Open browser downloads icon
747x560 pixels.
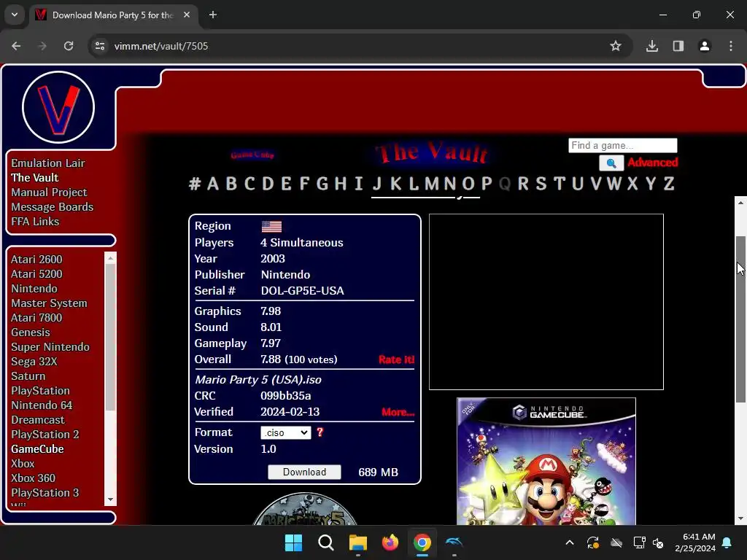click(x=652, y=46)
